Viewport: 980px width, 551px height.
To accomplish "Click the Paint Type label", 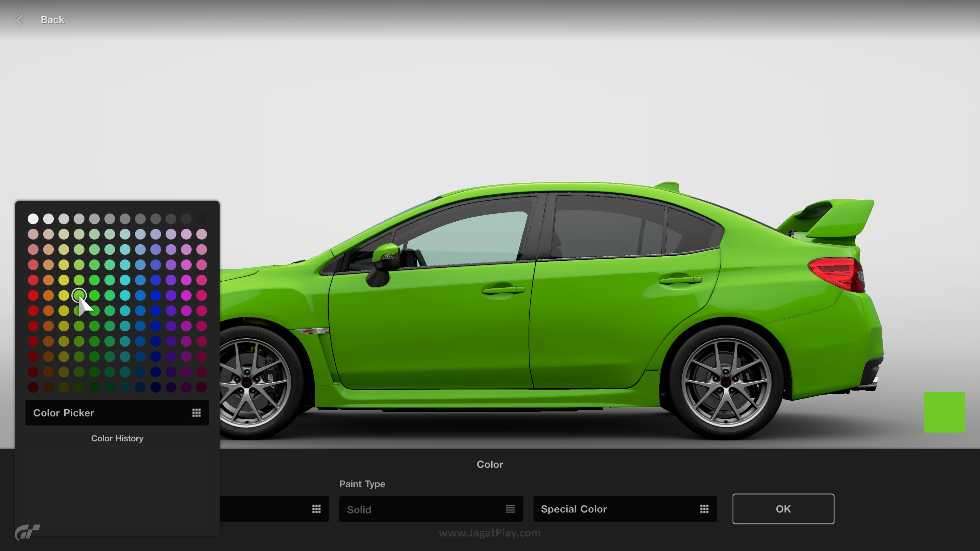I will [x=362, y=484].
